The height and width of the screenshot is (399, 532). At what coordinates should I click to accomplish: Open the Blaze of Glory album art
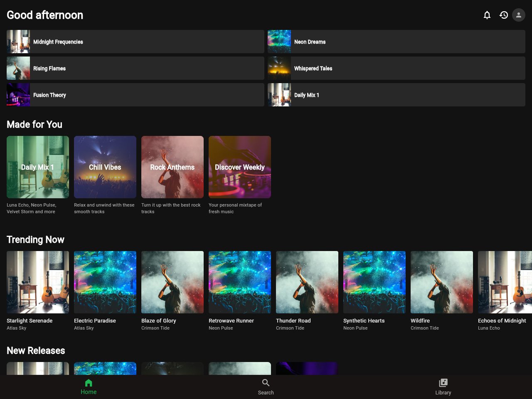coord(172,282)
